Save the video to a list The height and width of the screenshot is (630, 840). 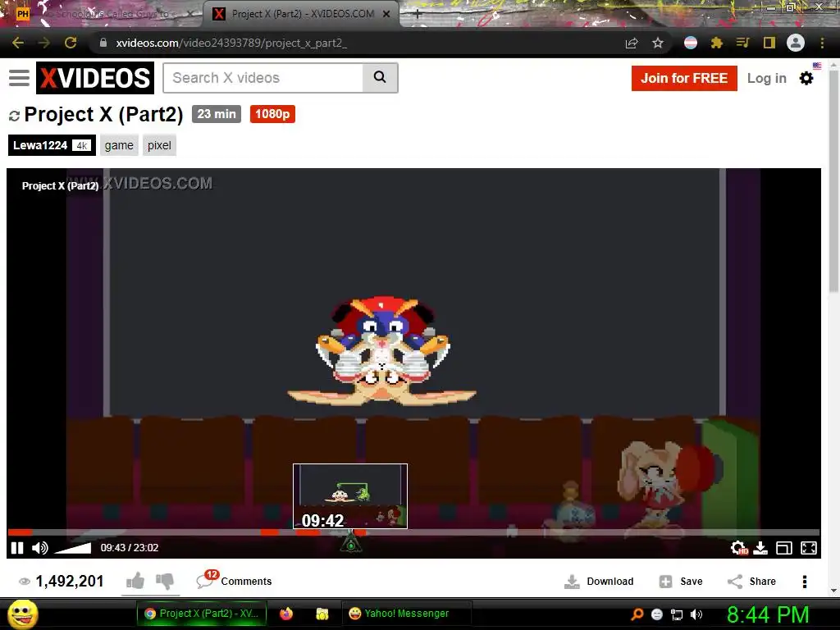click(680, 582)
